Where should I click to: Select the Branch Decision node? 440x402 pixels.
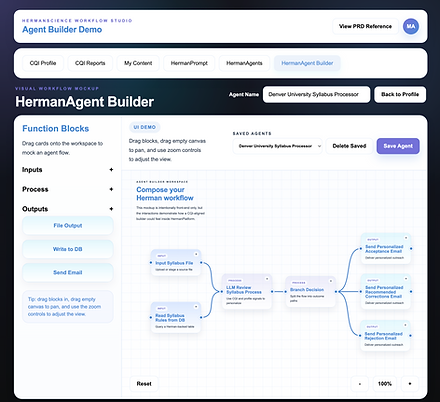pos(311,292)
